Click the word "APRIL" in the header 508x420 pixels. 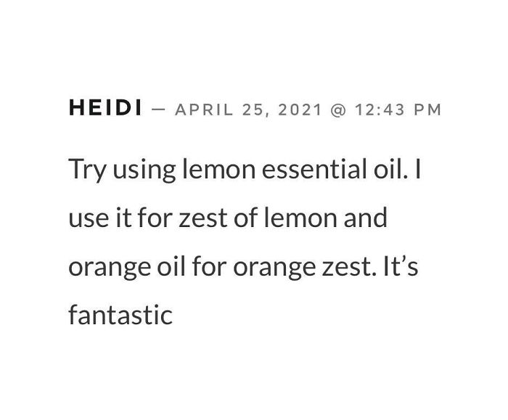203,110
